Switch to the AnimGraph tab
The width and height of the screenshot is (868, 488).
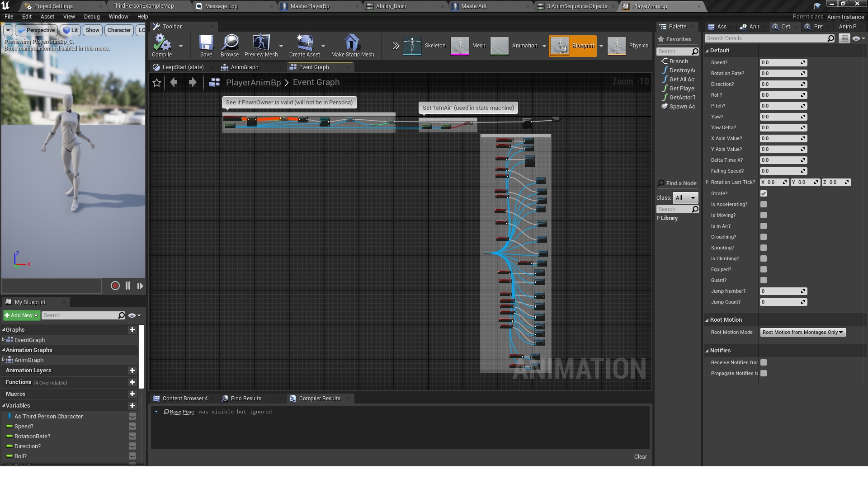pos(245,67)
